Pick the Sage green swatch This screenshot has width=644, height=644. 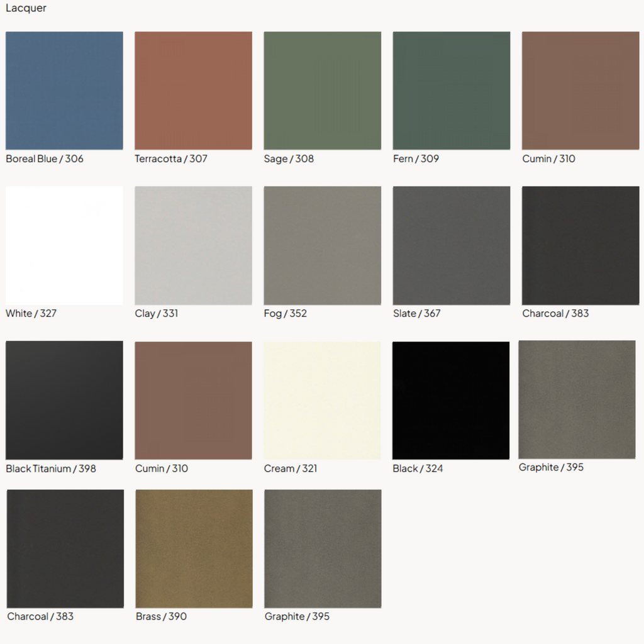click(322, 91)
